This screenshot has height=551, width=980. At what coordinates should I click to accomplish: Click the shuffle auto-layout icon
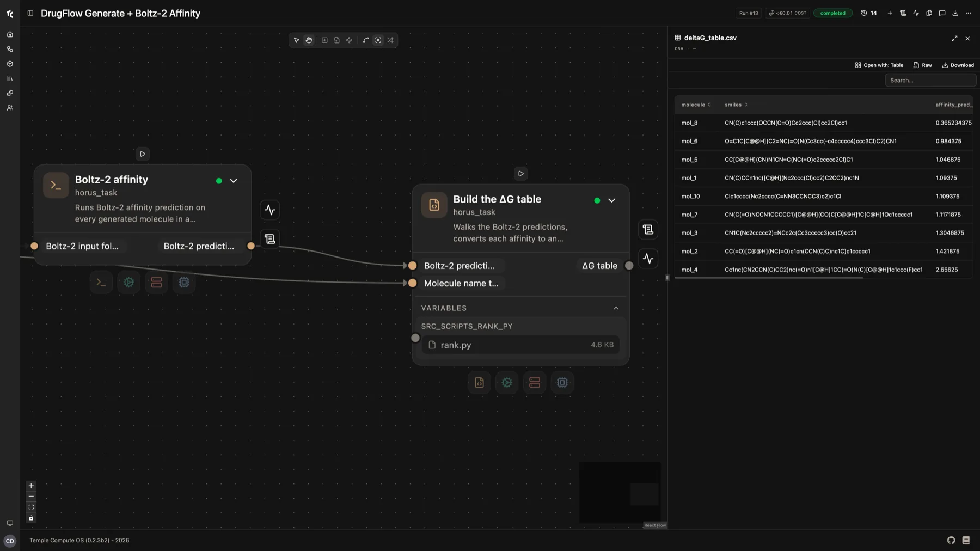click(391, 40)
